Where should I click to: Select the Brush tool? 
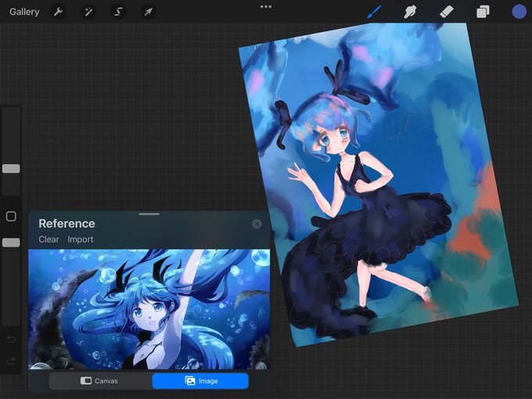point(374,13)
